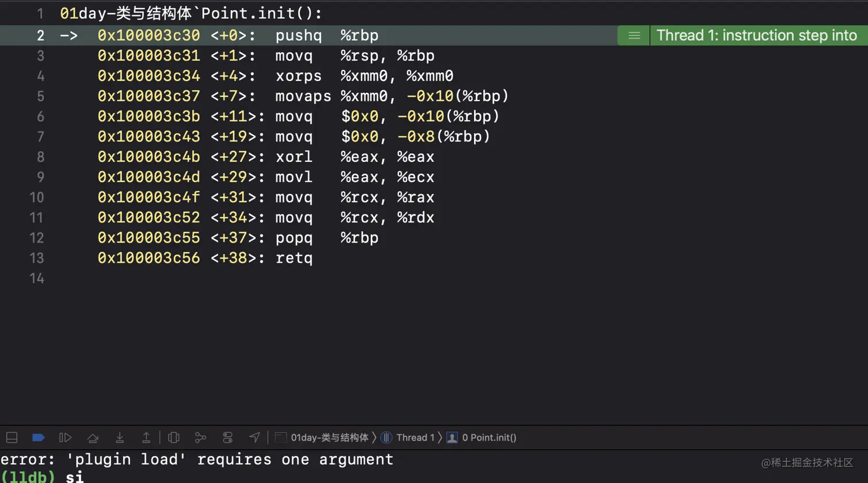Select the 0 Point.init() stack frame
The height and width of the screenshot is (483, 868).
pos(482,438)
